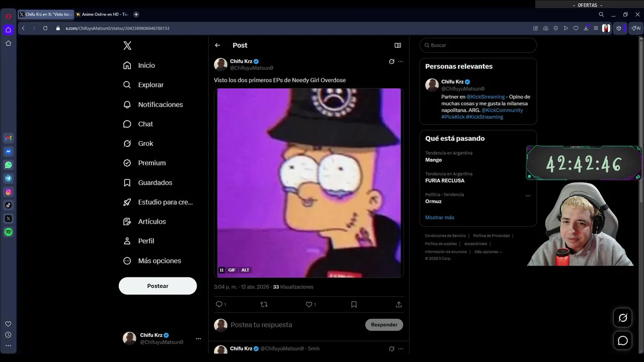Open sidebar history clock icon

coord(8,335)
